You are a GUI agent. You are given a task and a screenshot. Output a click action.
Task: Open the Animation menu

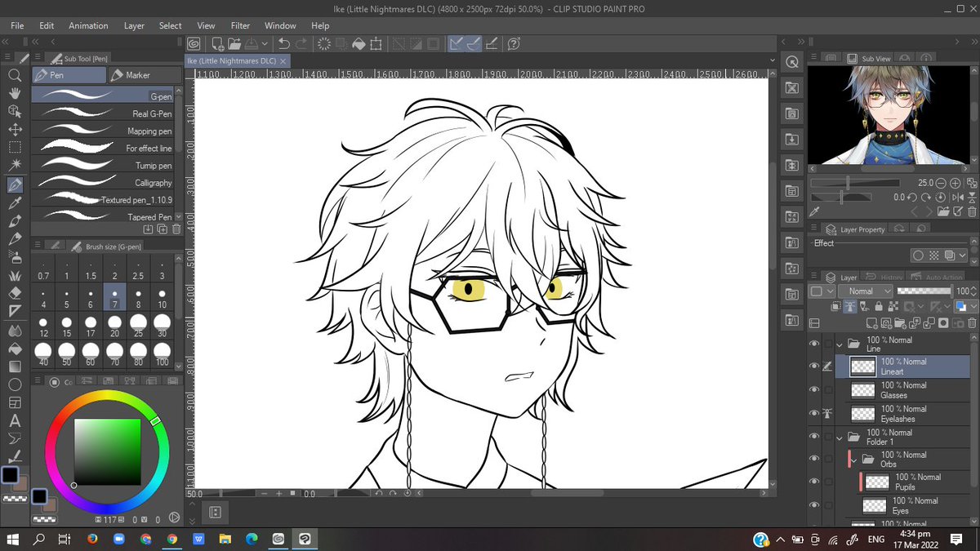tap(88, 25)
